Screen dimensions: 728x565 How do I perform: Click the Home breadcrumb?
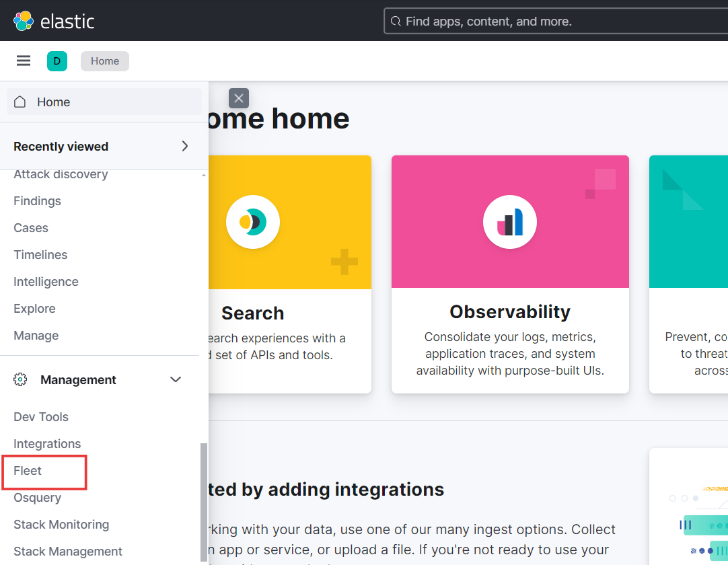click(x=105, y=61)
